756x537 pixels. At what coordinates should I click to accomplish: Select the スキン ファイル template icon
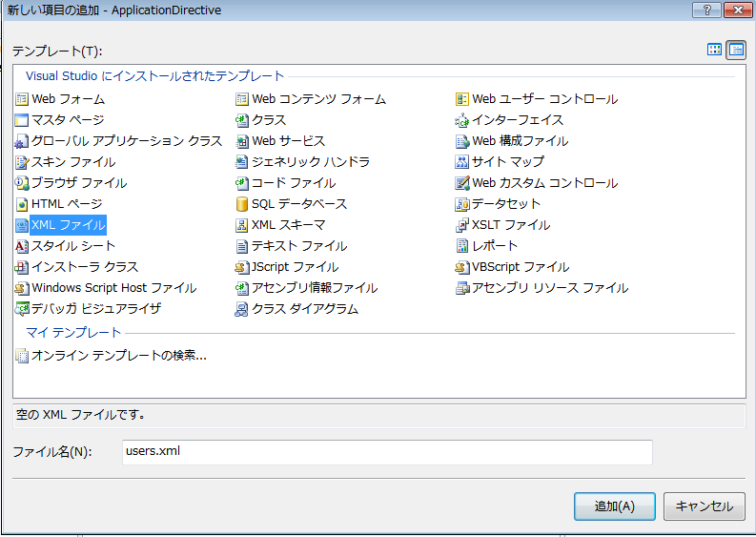22,162
